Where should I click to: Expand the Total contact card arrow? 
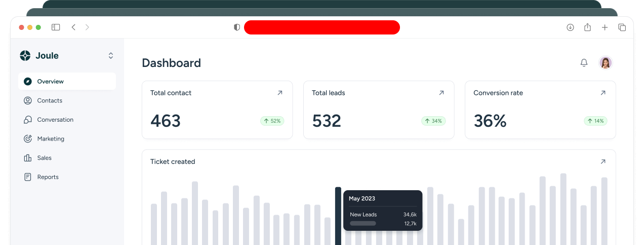coord(279,93)
